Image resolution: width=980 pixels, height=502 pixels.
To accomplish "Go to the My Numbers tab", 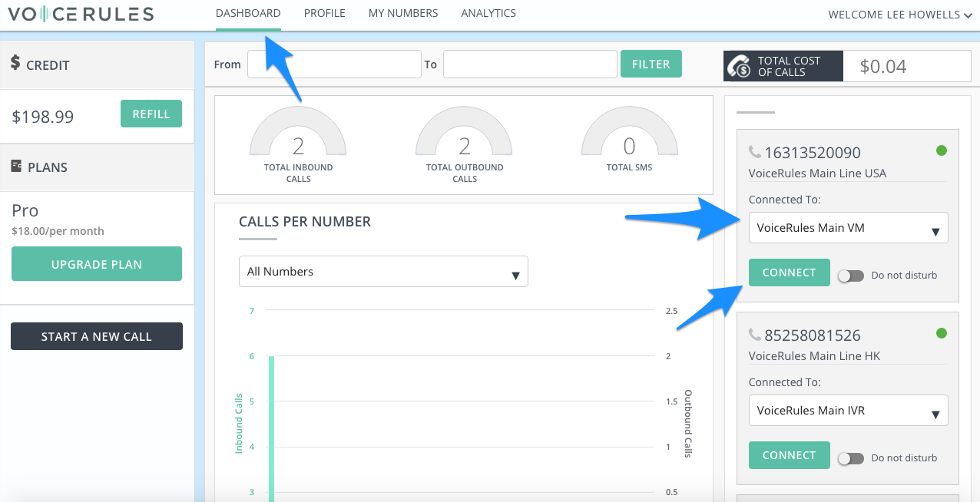I will (x=403, y=13).
